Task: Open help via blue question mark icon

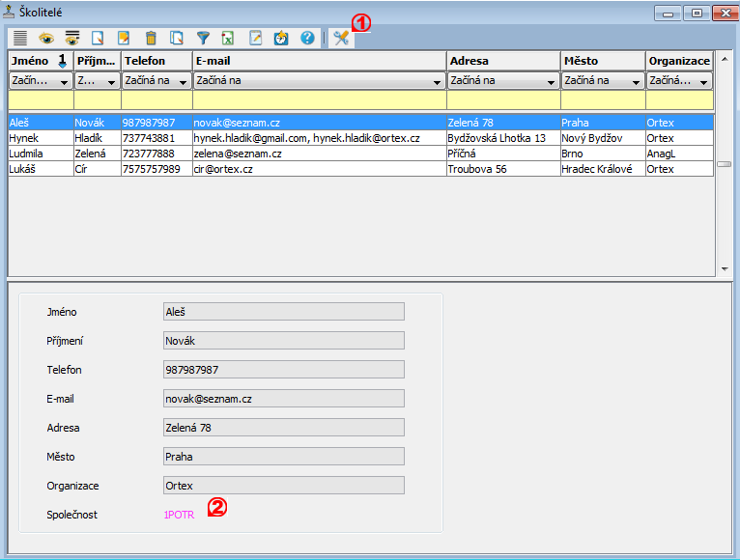Action: tap(307, 39)
